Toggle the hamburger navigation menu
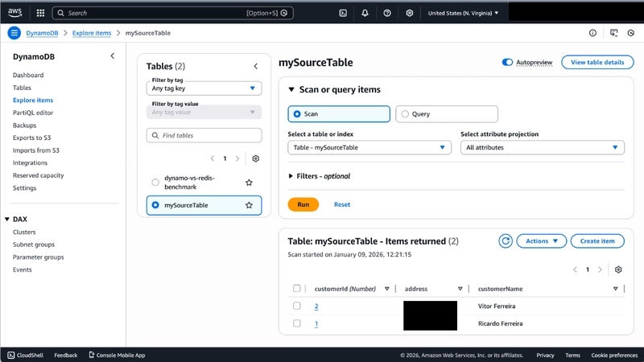 click(x=14, y=33)
